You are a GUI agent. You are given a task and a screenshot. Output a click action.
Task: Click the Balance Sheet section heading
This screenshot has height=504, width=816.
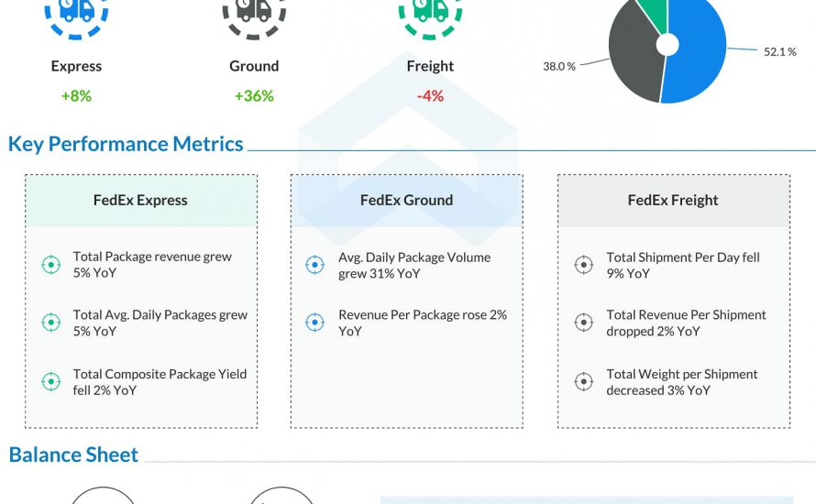click(73, 455)
